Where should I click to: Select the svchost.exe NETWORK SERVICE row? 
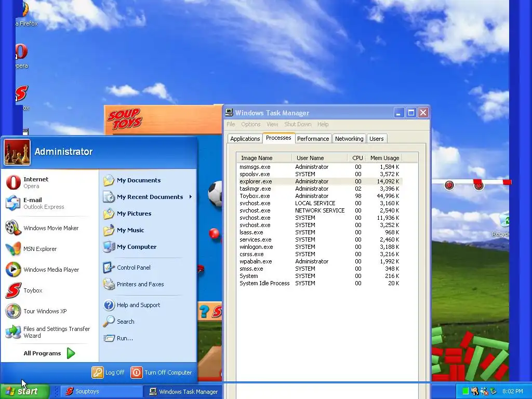(x=320, y=210)
